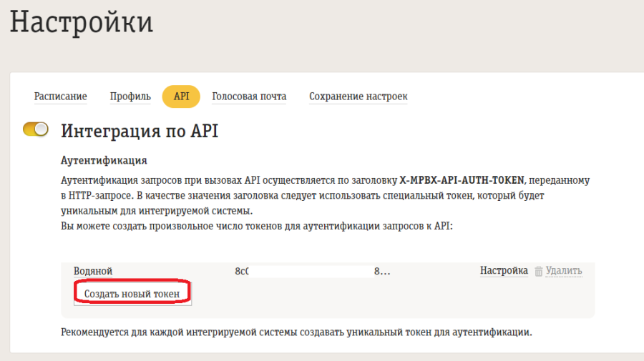Switch to the Профиль tab
Screen dimensions: 644x361
[130, 97]
